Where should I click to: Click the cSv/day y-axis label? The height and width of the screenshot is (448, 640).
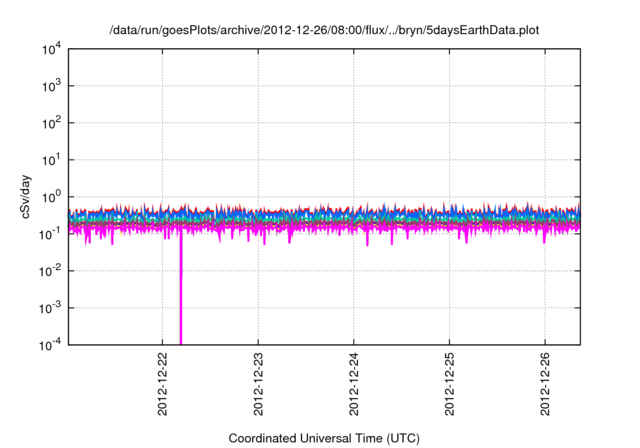[x=26, y=197]
